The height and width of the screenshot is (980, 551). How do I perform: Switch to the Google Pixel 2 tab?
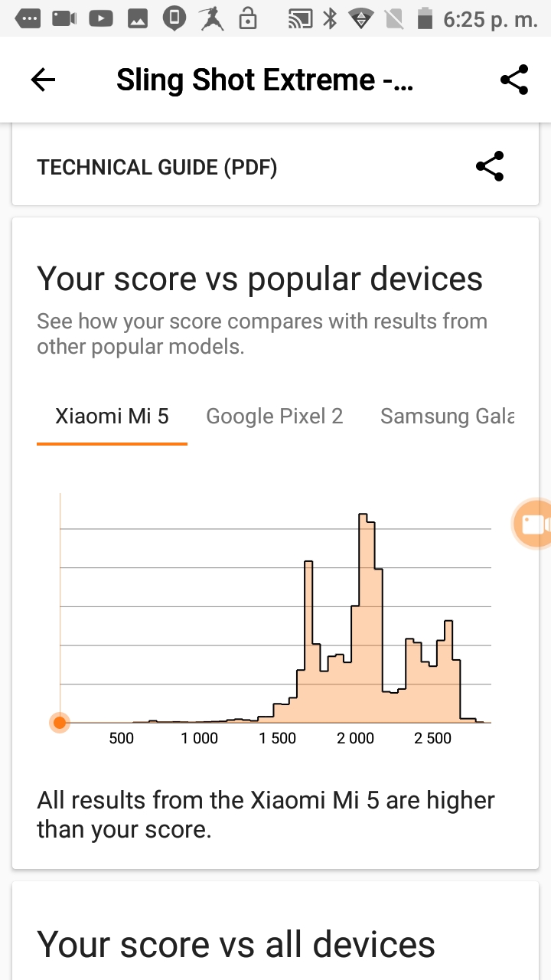[275, 416]
